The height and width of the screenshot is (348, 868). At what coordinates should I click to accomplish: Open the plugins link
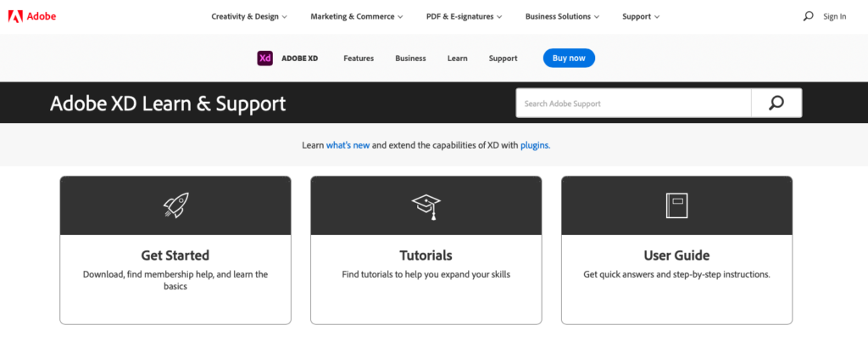click(x=535, y=145)
